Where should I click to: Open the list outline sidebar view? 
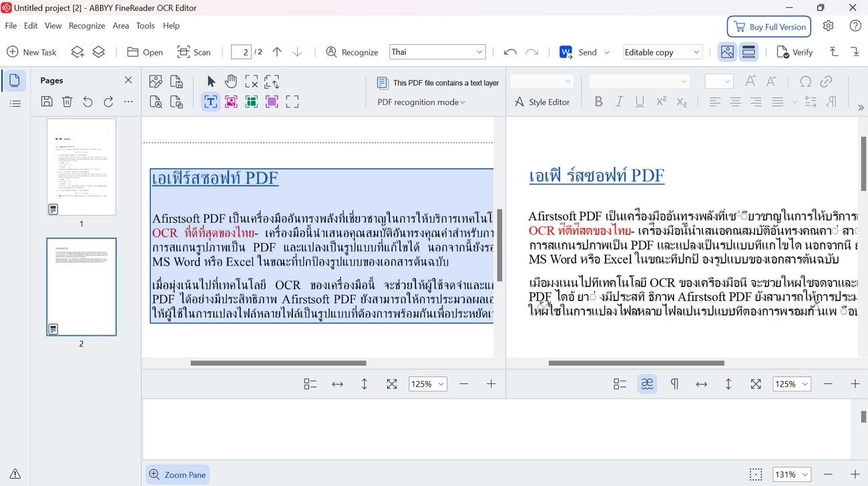(15, 103)
